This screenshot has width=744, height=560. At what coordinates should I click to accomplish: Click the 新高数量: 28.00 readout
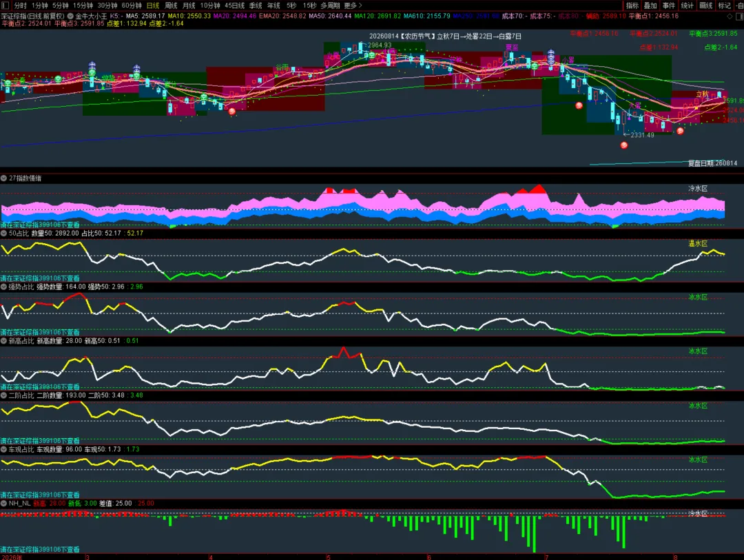click(x=59, y=341)
